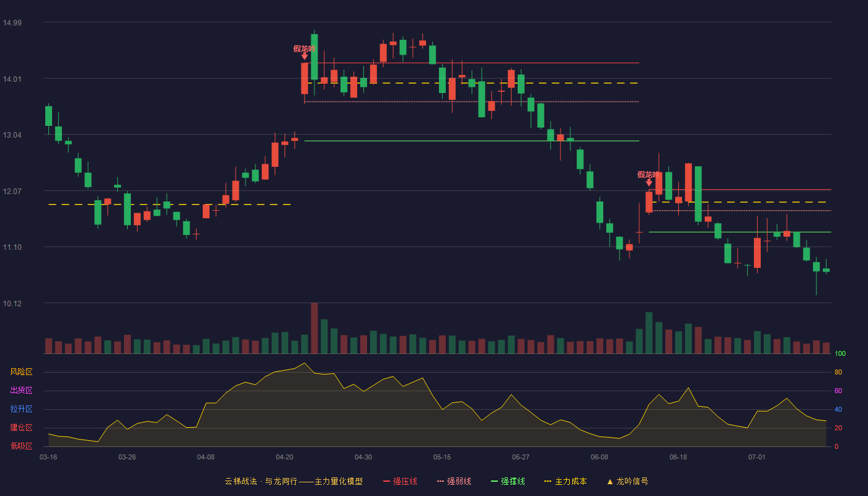Select the tallest red volume bar
868x496 pixels.
[314, 328]
